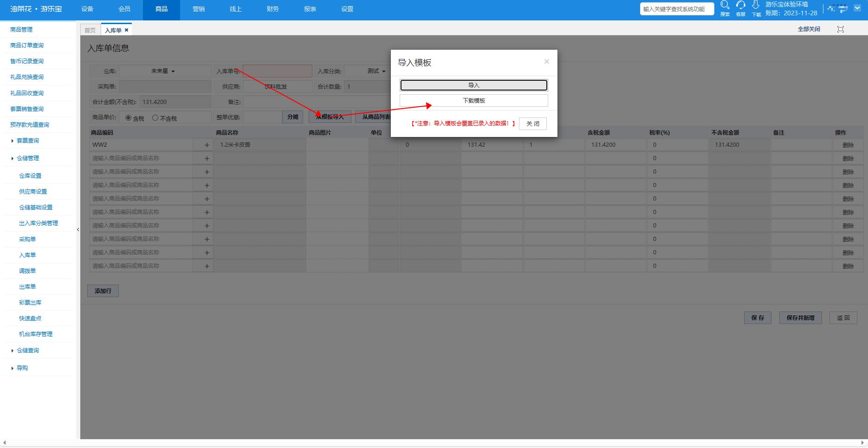
Task: Select the 商品 top menu
Action: pos(162,9)
